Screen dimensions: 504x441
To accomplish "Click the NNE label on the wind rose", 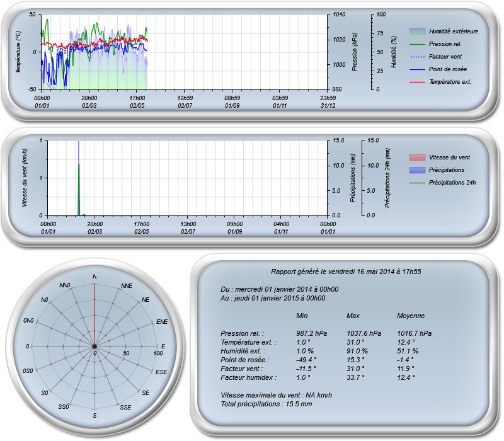I will pyautogui.click(x=127, y=286).
